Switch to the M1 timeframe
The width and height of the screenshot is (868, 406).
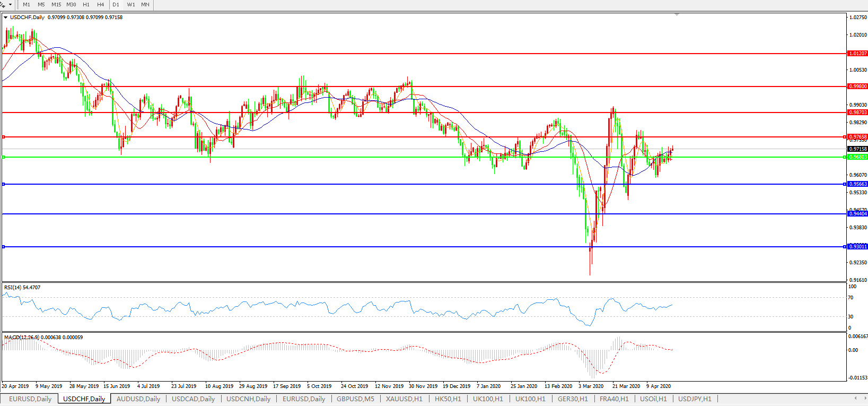coord(27,4)
